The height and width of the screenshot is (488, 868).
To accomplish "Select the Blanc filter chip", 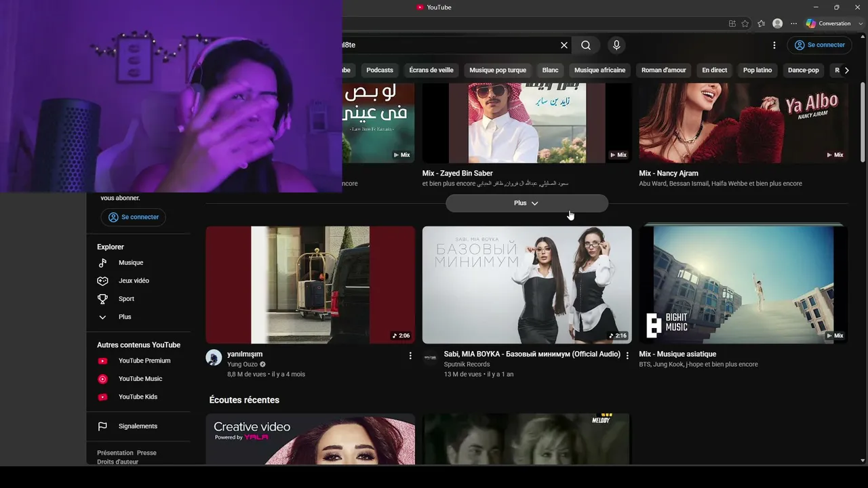I will tap(551, 70).
